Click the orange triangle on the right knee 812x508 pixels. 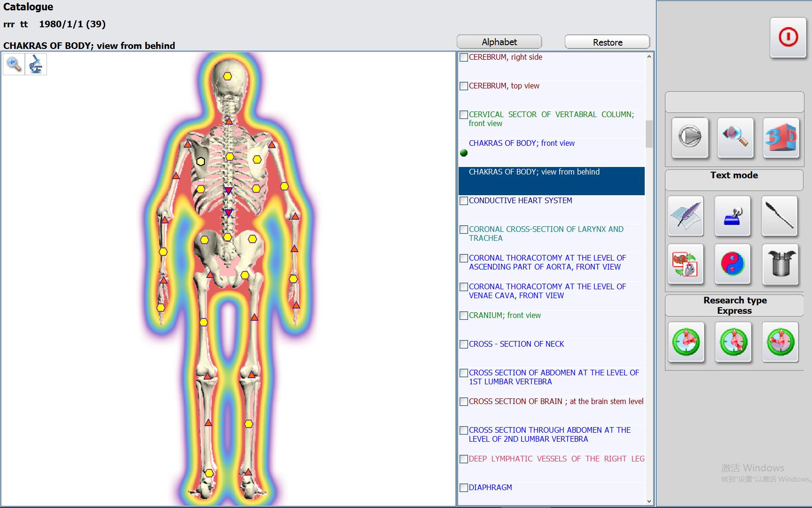251,375
